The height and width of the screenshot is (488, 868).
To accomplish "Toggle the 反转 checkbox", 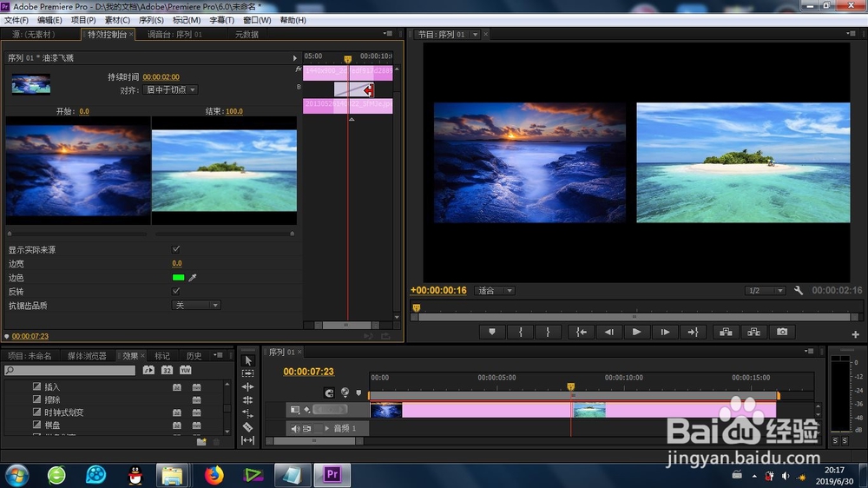I will [176, 291].
